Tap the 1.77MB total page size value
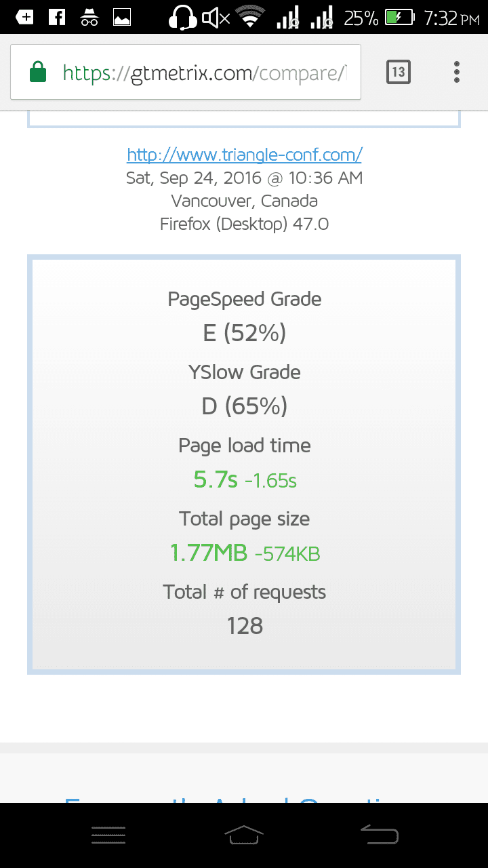488x868 pixels. pyautogui.click(x=209, y=553)
